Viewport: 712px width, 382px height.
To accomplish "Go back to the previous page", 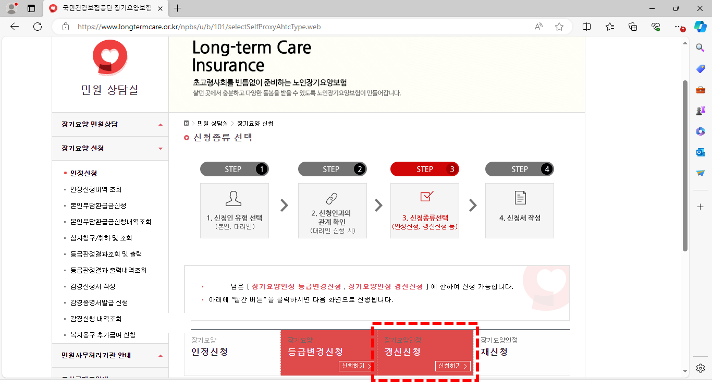I will pyautogui.click(x=15, y=27).
